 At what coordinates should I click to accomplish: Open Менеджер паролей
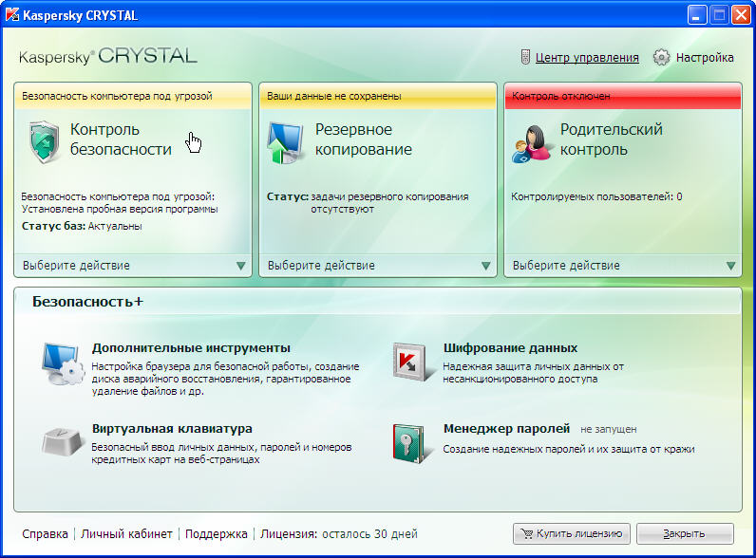tap(507, 428)
